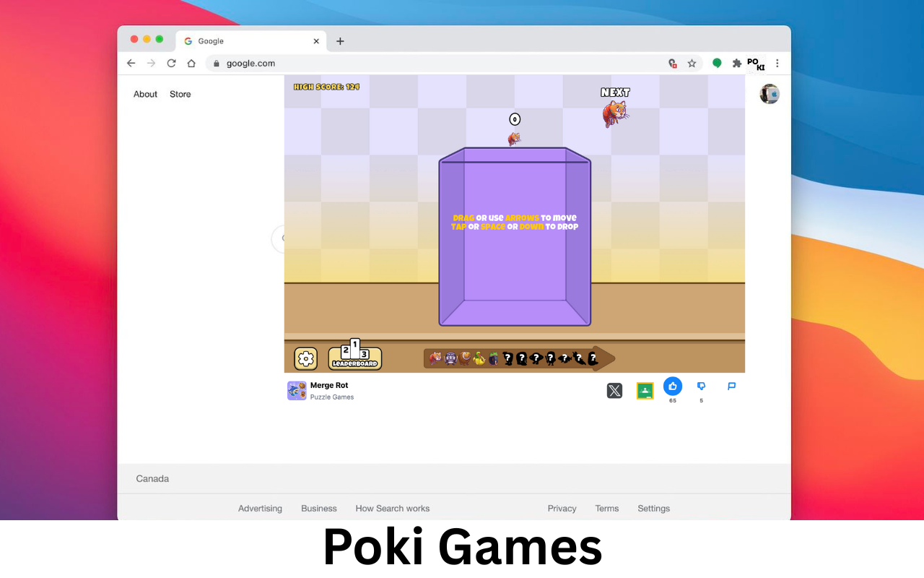The image size is (924, 578).
Task: Dislike the game with the thumbs-down icon
Action: click(x=701, y=387)
